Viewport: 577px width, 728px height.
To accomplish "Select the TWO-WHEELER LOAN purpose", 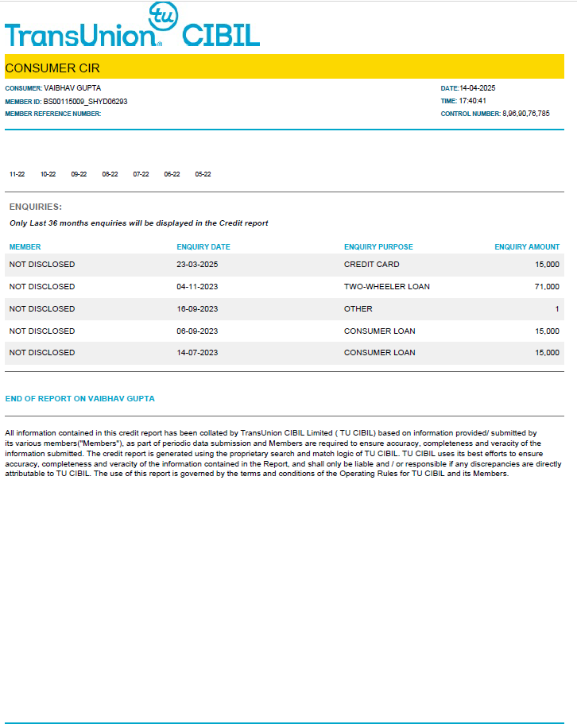I will click(x=387, y=286).
